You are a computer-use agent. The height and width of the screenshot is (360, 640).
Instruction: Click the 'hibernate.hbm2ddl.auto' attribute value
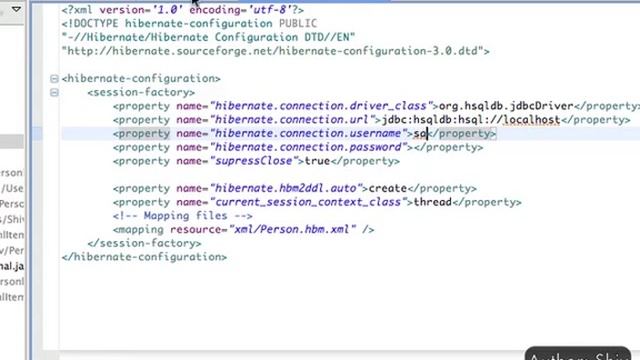(286, 189)
